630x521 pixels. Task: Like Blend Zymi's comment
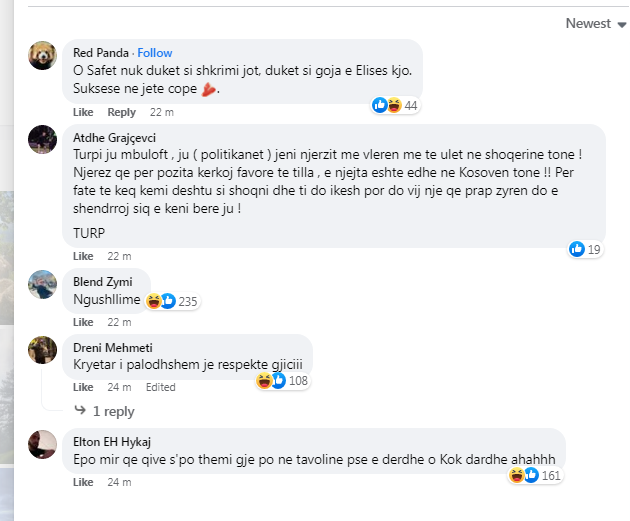(x=83, y=322)
